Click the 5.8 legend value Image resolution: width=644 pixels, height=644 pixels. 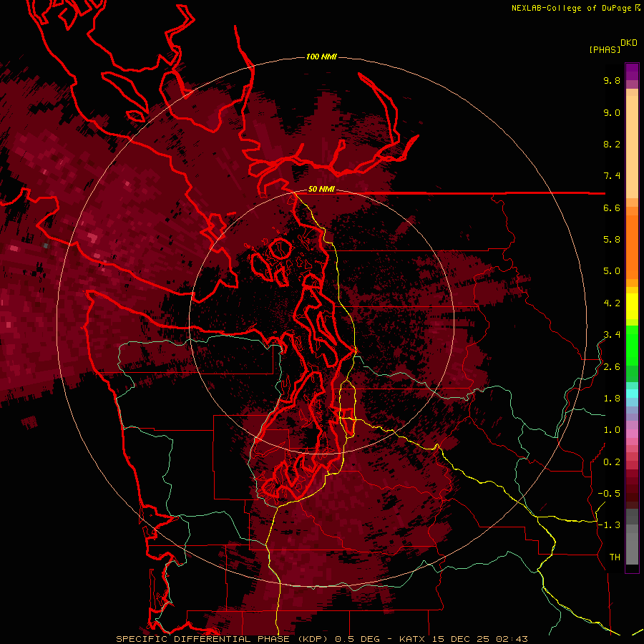click(x=612, y=240)
